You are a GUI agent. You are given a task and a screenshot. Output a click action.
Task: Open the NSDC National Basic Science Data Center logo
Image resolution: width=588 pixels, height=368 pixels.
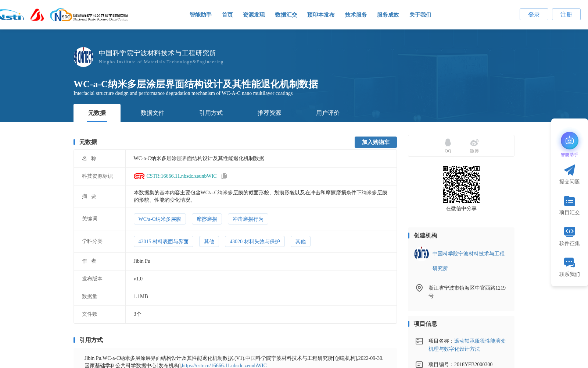(x=89, y=15)
